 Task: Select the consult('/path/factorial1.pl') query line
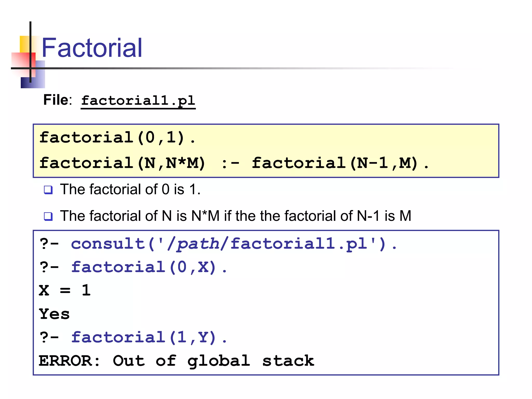[218, 244]
